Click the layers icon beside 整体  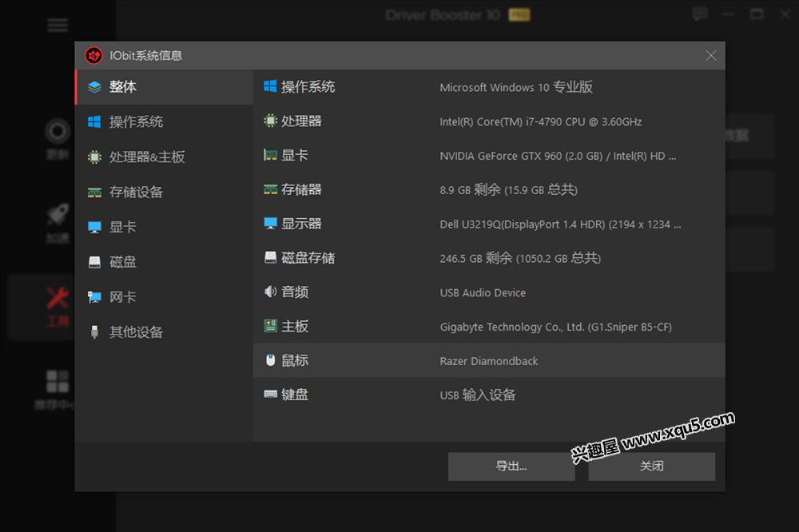(94, 87)
